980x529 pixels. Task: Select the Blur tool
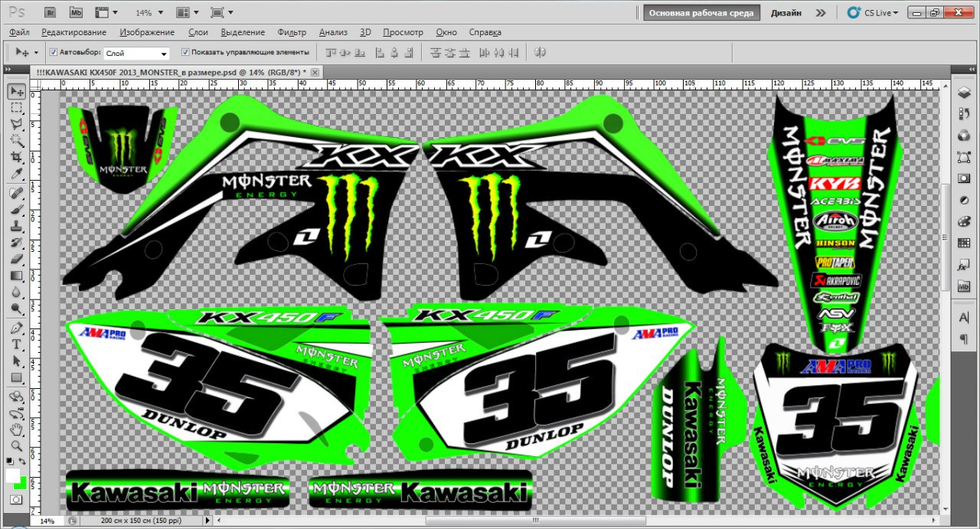click(x=16, y=292)
